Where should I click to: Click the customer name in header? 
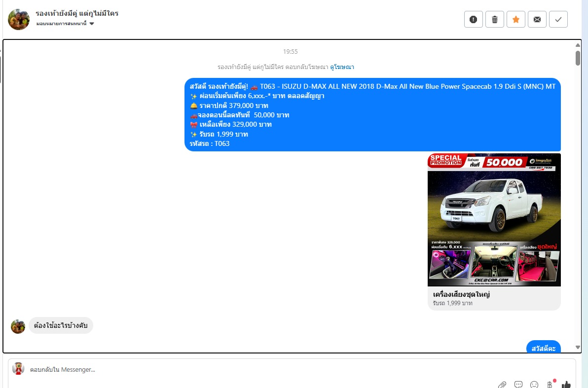(77, 13)
